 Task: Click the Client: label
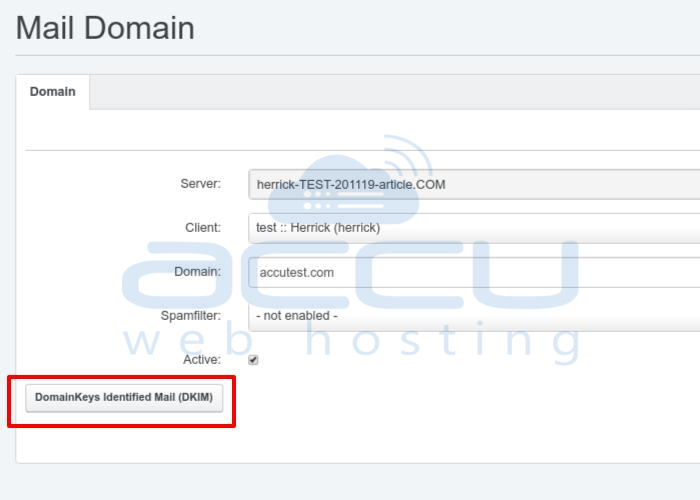[x=203, y=227]
